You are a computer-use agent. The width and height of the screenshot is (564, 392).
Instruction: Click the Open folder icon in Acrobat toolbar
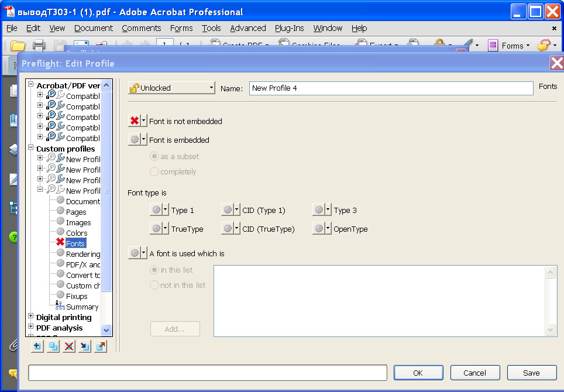18,46
